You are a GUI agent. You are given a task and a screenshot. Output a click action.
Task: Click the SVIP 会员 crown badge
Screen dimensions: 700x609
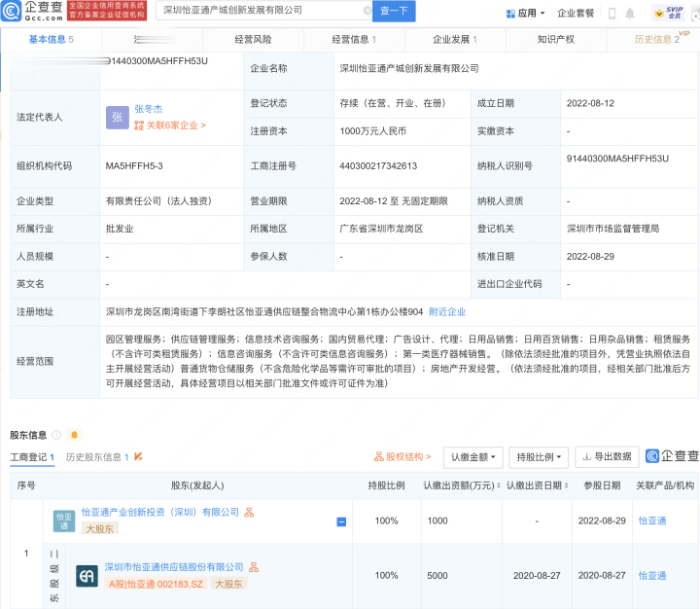point(669,13)
